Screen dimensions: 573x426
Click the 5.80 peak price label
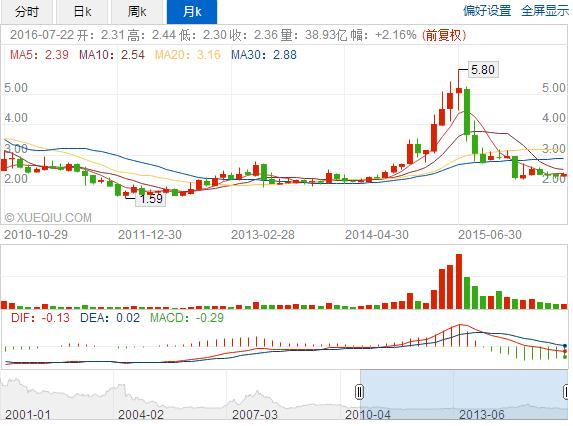click(x=483, y=69)
